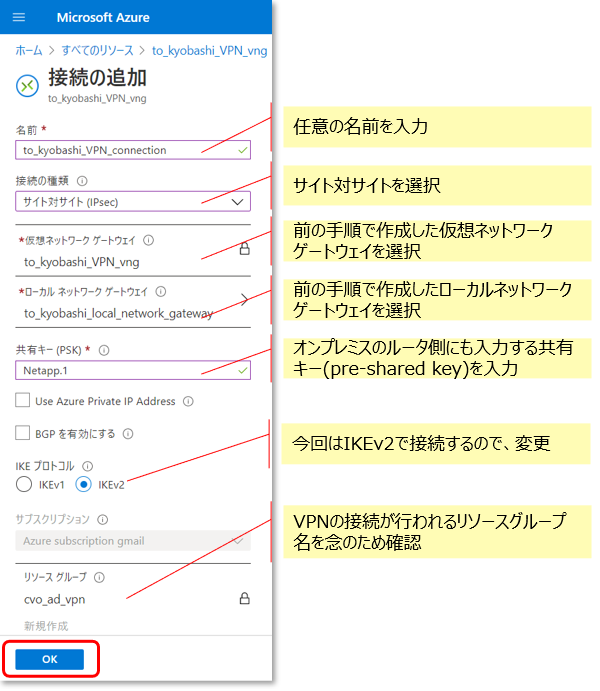
Task: Click Microsoft Azure header title
Action: point(103,17)
